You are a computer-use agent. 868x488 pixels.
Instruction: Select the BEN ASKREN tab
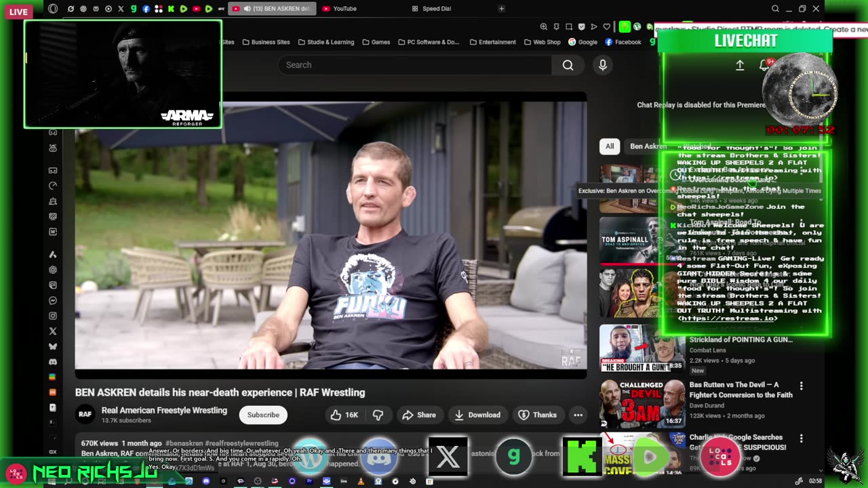(273, 9)
